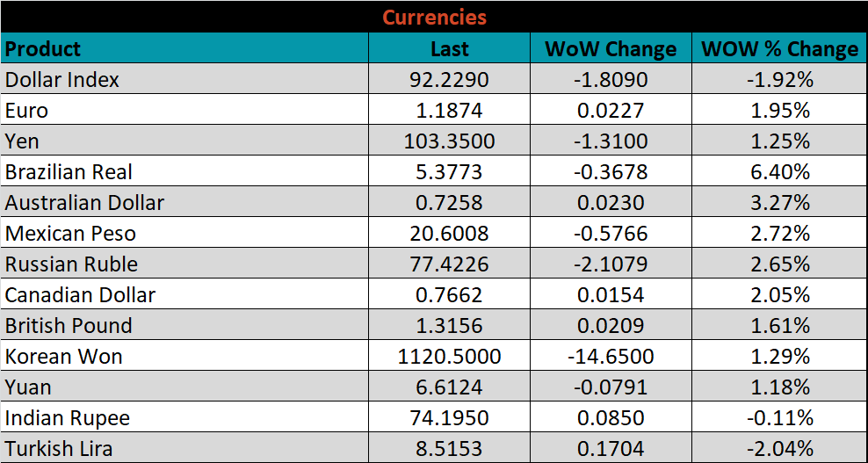
Task: Select the Last column header
Action: pos(449,49)
